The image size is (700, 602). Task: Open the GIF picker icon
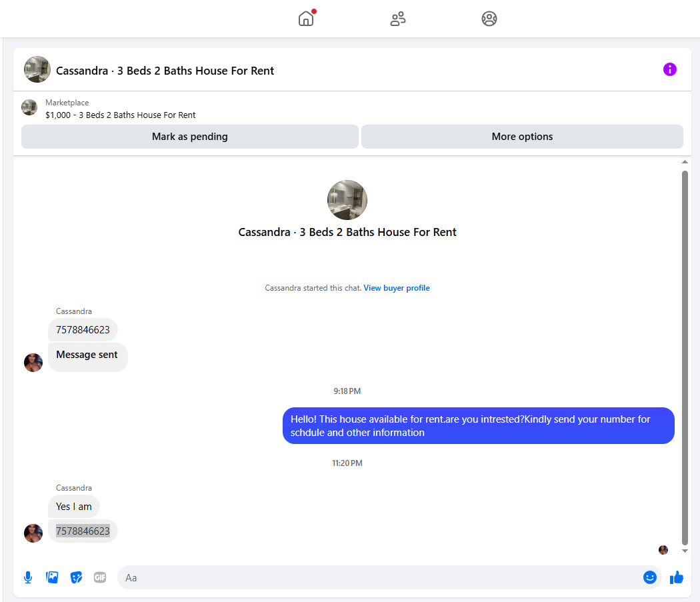click(100, 577)
